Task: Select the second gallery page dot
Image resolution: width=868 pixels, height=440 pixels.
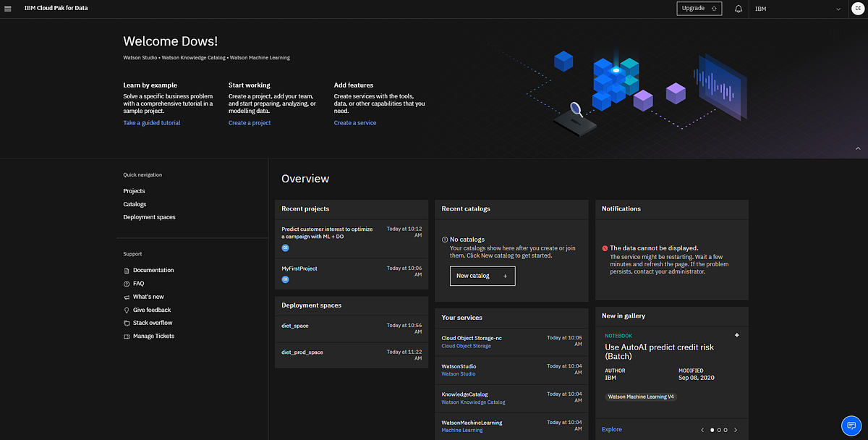Action: (x=719, y=429)
